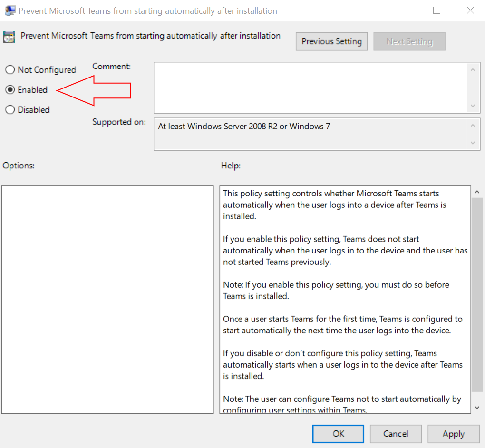Click the Apply button
485x448 pixels.
tap(454, 434)
